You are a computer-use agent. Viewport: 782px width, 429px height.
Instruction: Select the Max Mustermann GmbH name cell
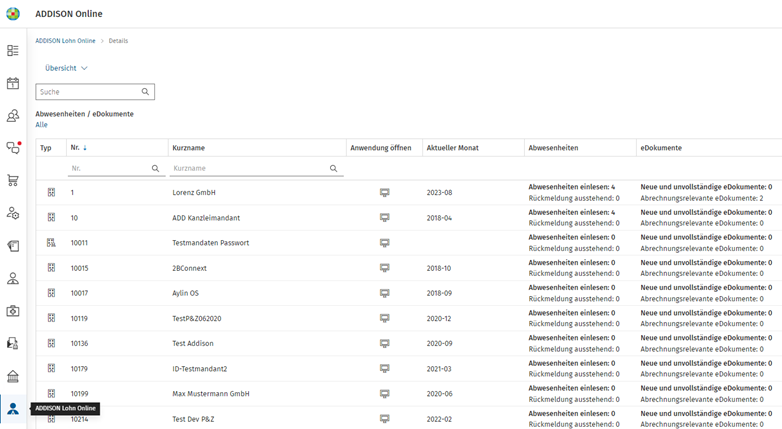point(211,394)
